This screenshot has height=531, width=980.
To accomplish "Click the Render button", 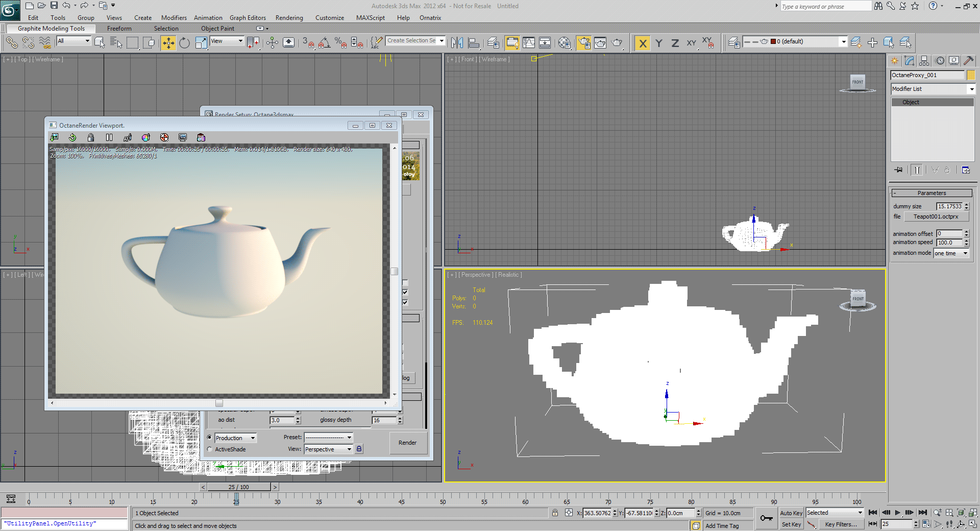I will [407, 443].
